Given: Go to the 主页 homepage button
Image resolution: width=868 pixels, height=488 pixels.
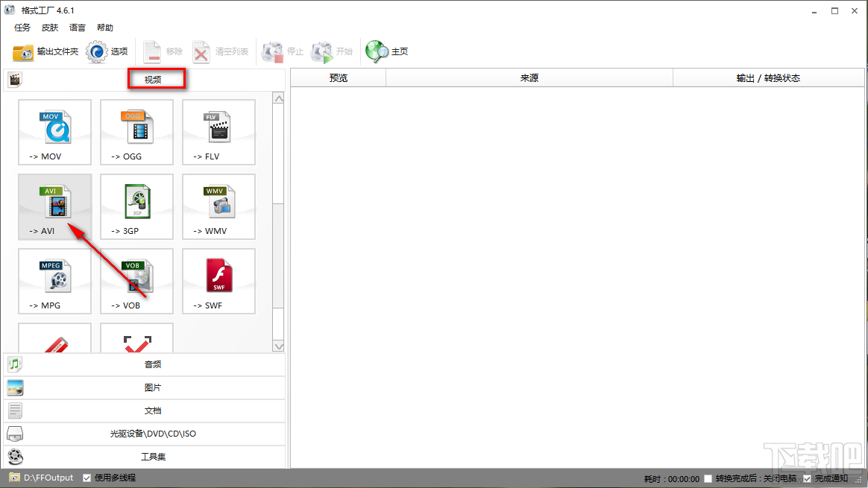Looking at the screenshot, I should (x=387, y=52).
